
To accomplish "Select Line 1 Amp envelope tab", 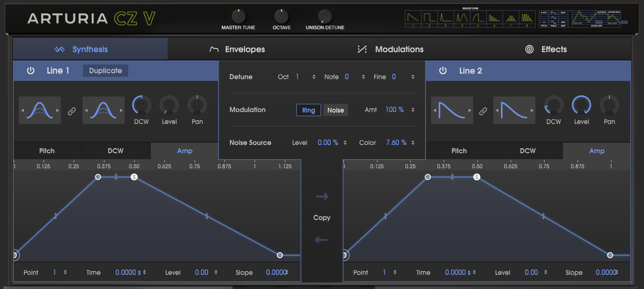I will [185, 151].
